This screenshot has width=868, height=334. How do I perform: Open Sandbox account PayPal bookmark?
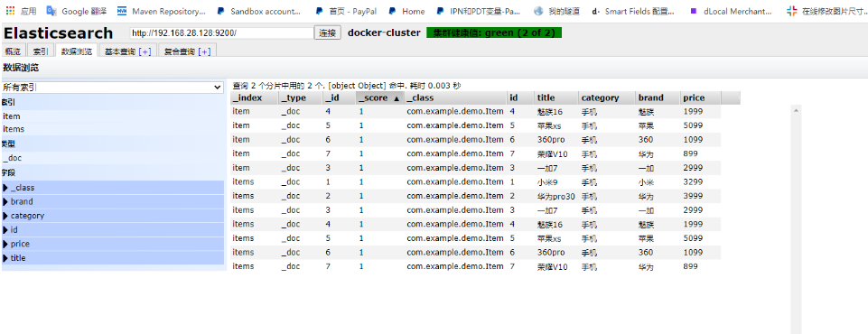click(259, 11)
